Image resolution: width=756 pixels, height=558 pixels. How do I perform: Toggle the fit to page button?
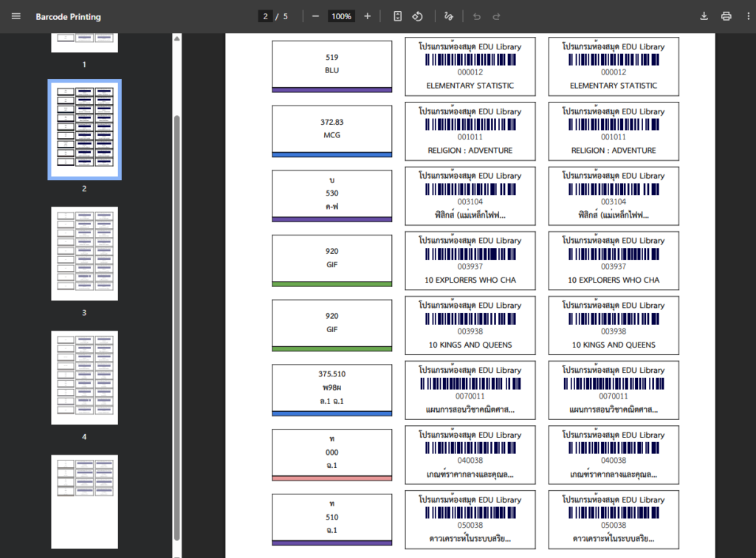click(x=397, y=16)
